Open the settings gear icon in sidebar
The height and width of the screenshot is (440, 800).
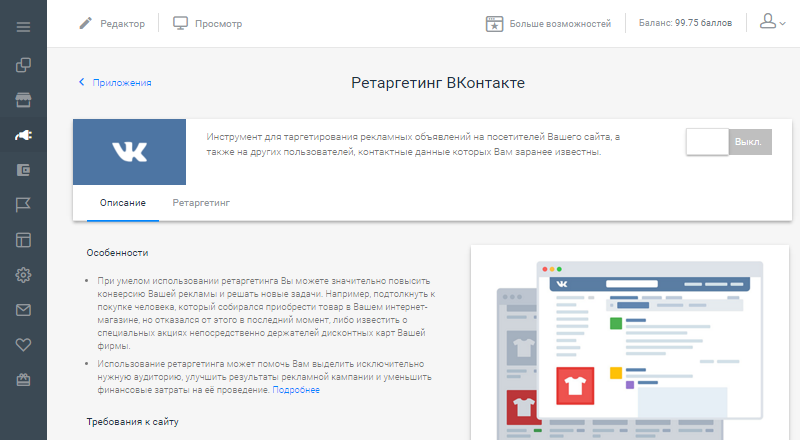tap(23, 275)
